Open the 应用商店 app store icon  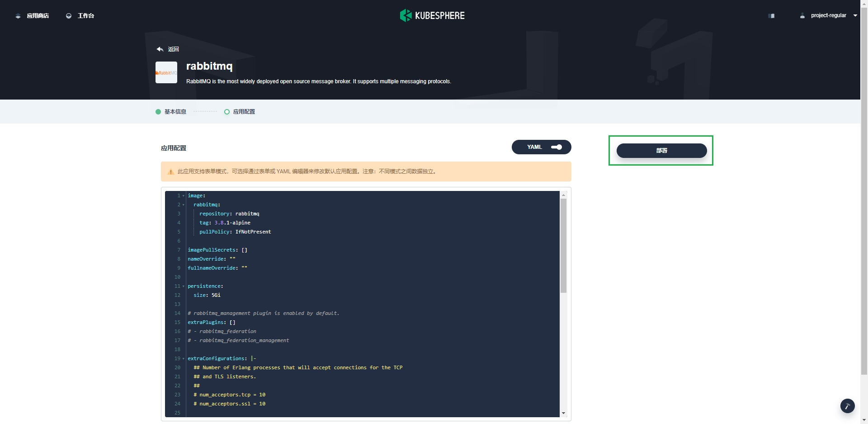[x=18, y=16]
